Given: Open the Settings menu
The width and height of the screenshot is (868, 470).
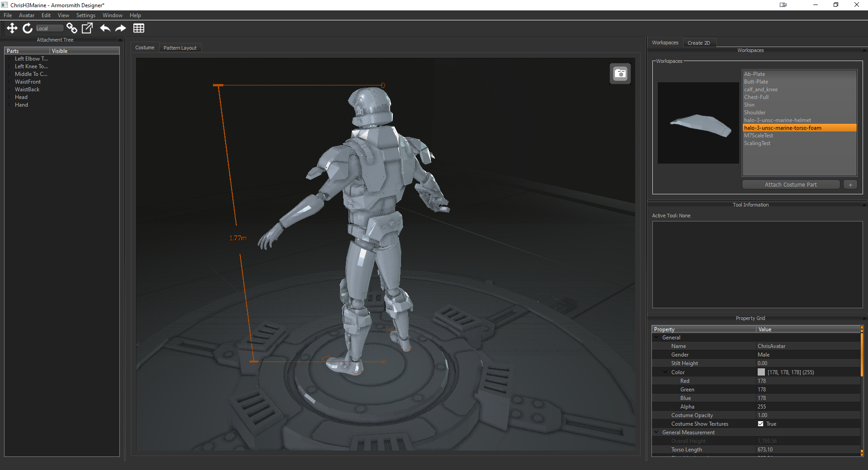Looking at the screenshot, I should tap(86, 15).
